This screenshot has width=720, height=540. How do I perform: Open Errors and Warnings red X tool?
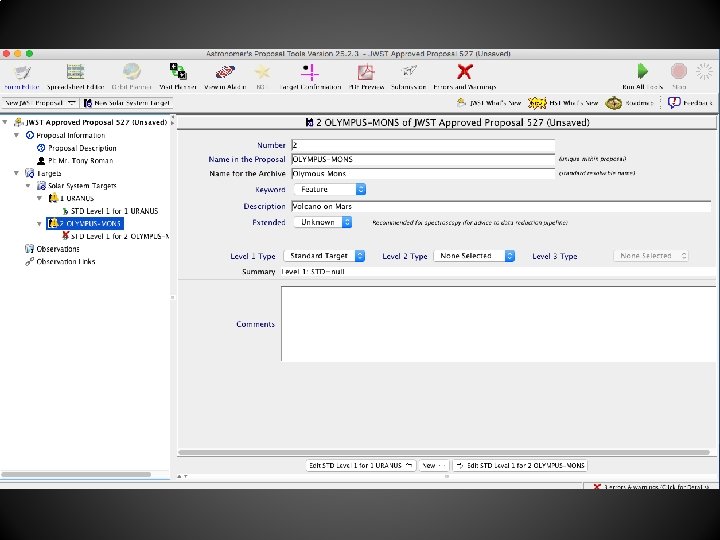(465, 77)
